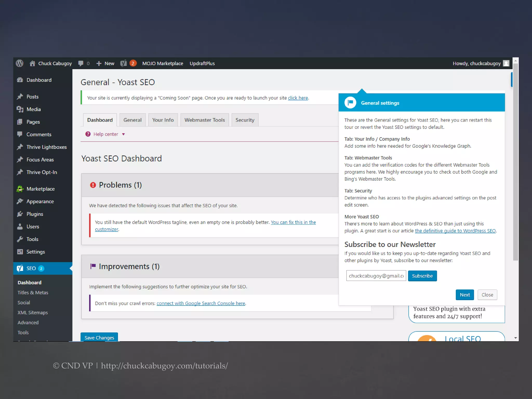
Task: Open the Yoast icon with 2 notifications
Action: pyautogui.click(x=128, y=63)
